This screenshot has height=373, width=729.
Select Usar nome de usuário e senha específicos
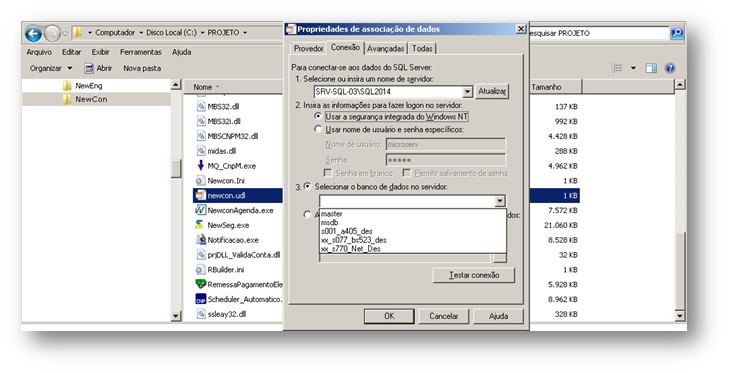[x=318, y=129]
